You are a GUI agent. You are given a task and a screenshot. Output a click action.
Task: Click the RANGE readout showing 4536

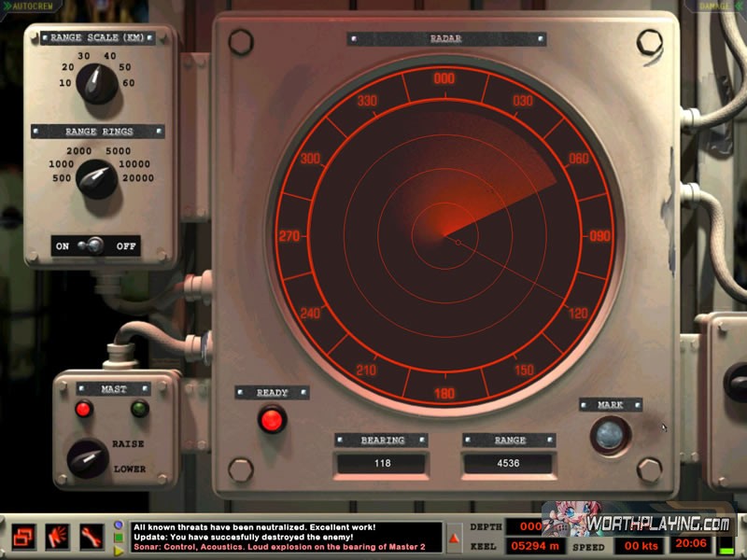pyautogui.click(x=509, y=463)
